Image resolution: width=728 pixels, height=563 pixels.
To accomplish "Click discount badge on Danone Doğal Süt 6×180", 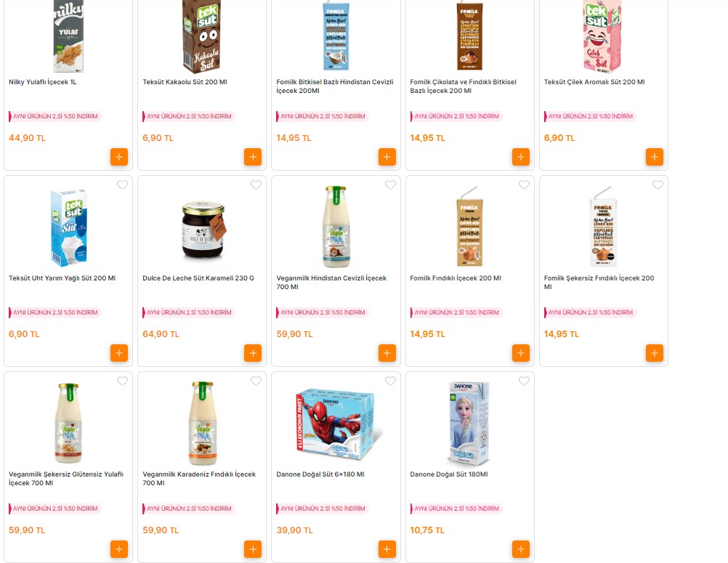I will [x=322, y=509].
